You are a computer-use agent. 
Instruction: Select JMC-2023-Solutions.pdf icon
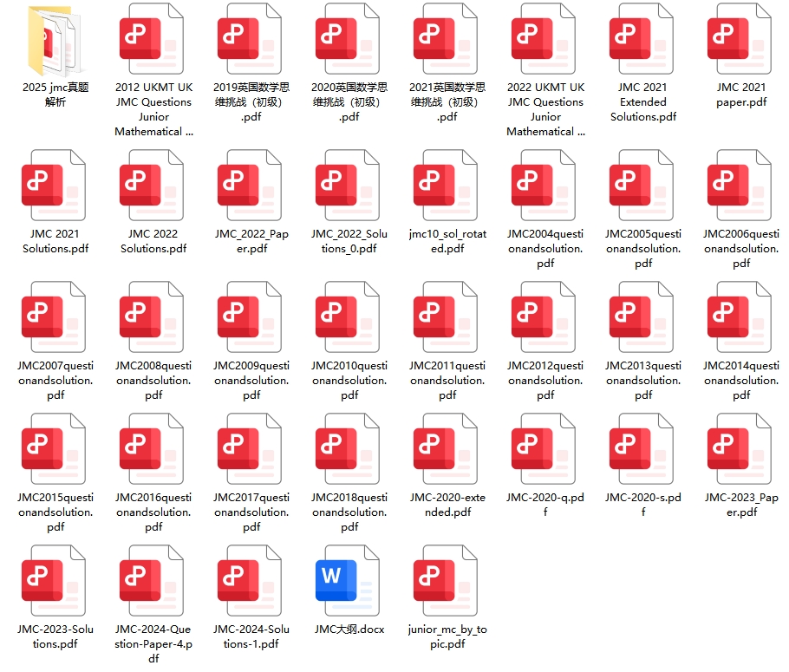[54, 581]
